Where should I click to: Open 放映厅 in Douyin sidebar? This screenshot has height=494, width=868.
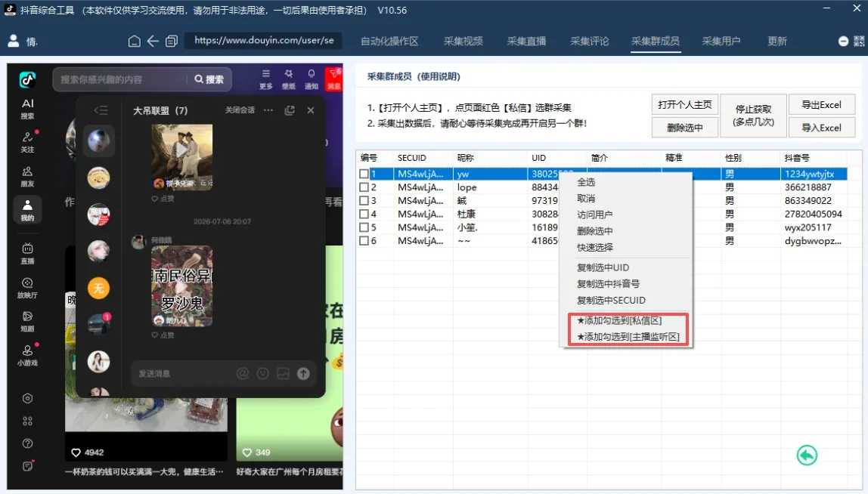(28, 288)
